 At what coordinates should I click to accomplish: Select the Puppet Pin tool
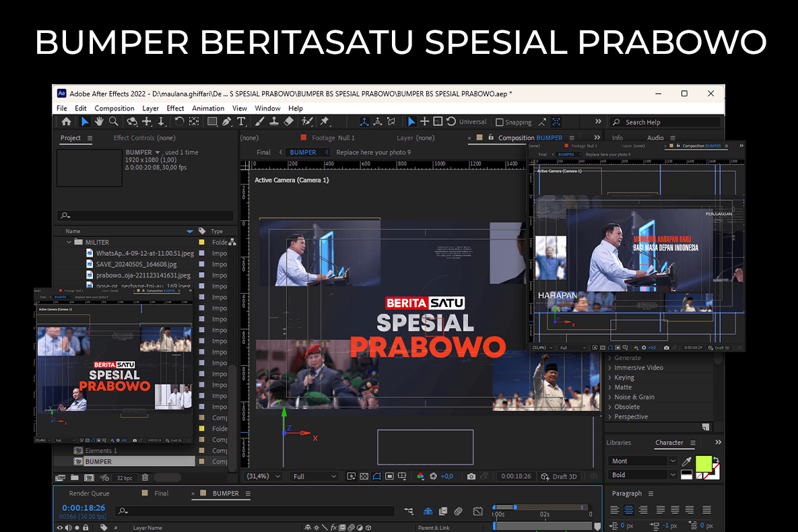click(324, 122)
